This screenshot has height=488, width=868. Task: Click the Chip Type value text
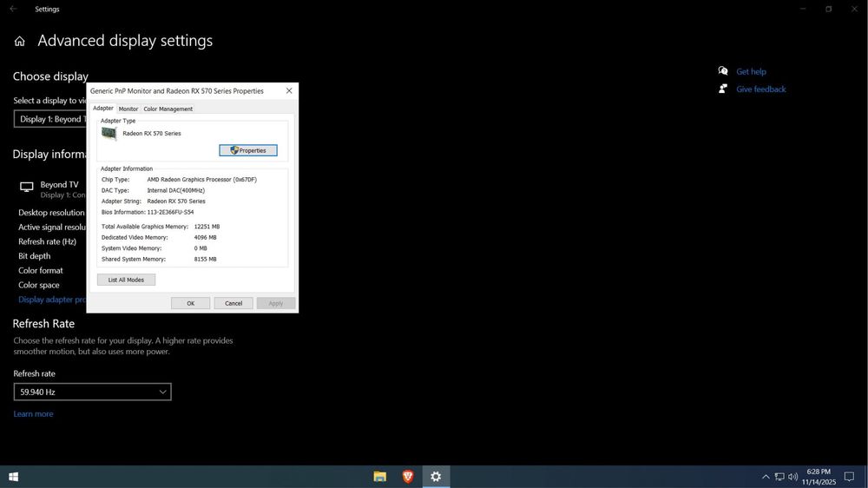click(x=202, y=180)
